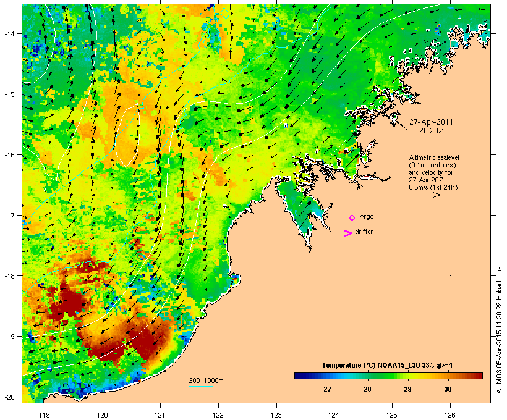This screenshot has height=420, width=507.
Task: Click the latitude label -20
Action: tap(9, 397)
